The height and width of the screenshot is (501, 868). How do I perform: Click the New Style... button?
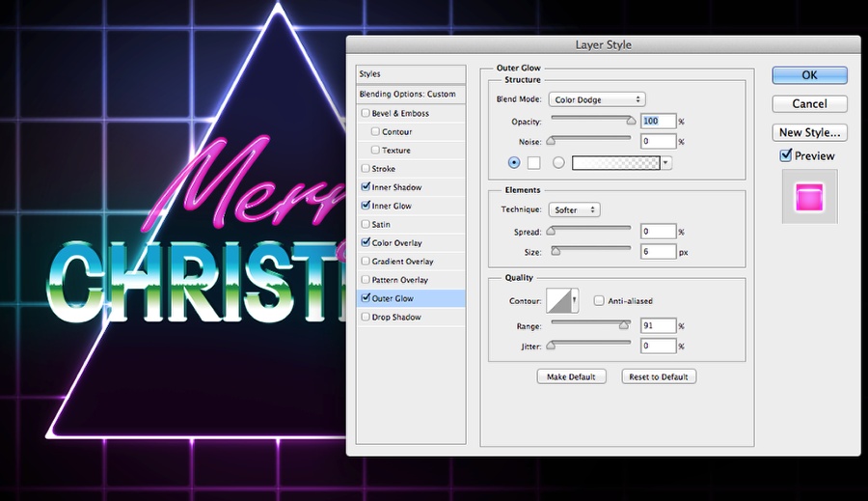tap(809, 132)
